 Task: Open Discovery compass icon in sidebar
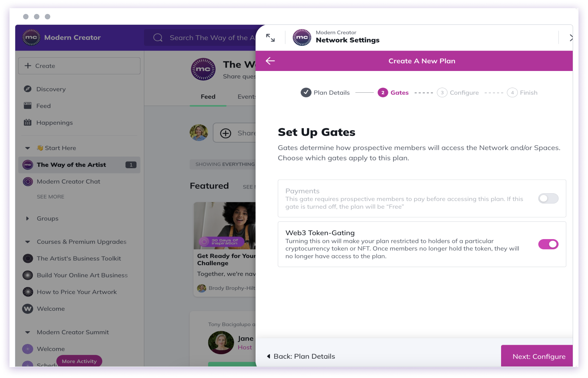click(x=28, y=89)
